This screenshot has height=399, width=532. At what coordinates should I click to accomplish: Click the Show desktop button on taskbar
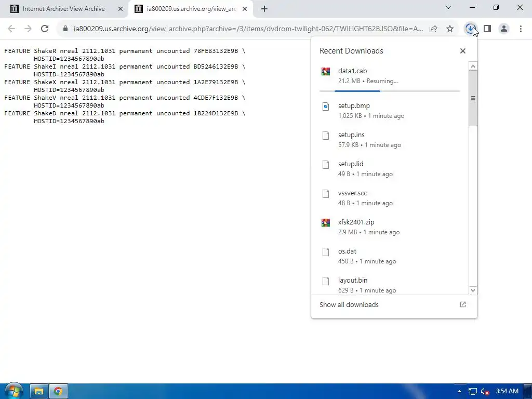coord(528,391)
